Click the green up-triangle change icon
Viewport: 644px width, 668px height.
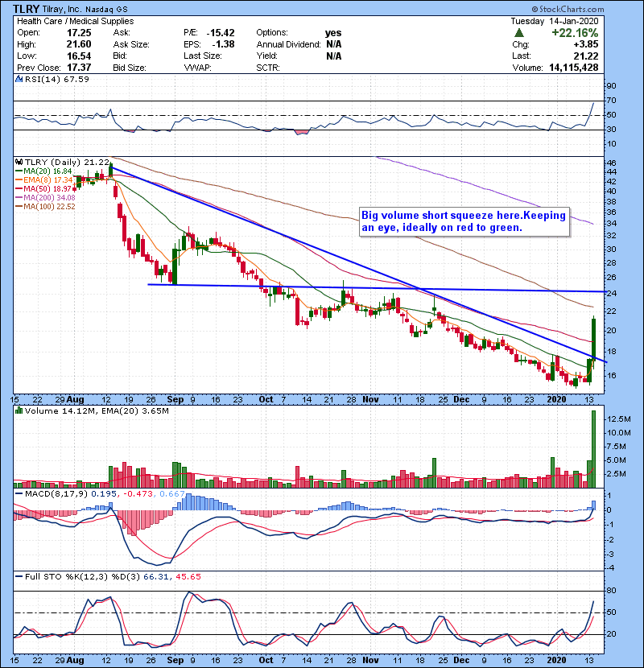519,32
